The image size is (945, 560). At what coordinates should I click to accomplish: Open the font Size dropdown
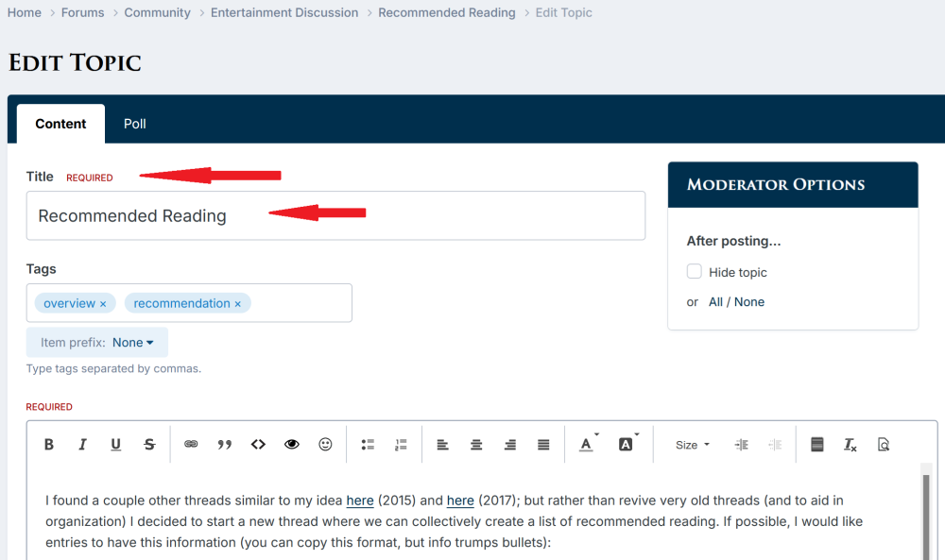coord(692,445)
